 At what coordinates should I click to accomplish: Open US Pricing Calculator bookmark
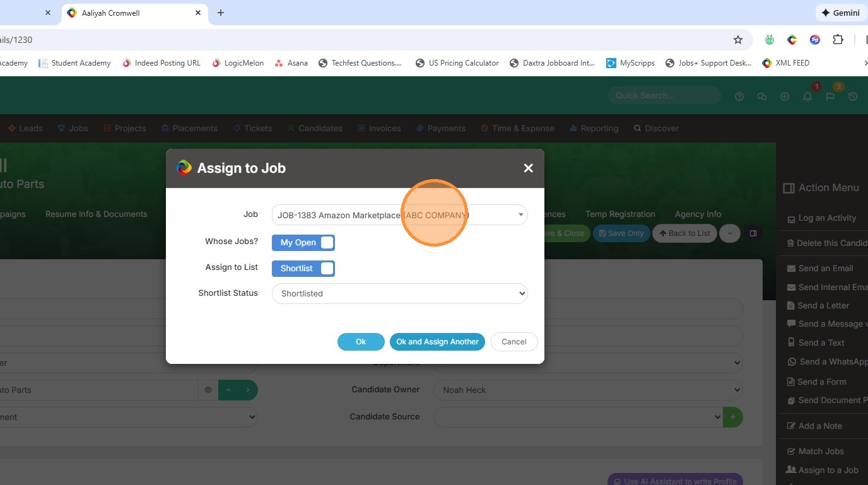coord(457,63)
